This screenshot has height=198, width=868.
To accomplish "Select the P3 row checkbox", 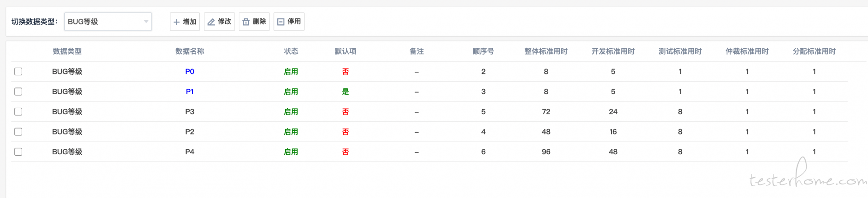I will (x=19, y=111).
